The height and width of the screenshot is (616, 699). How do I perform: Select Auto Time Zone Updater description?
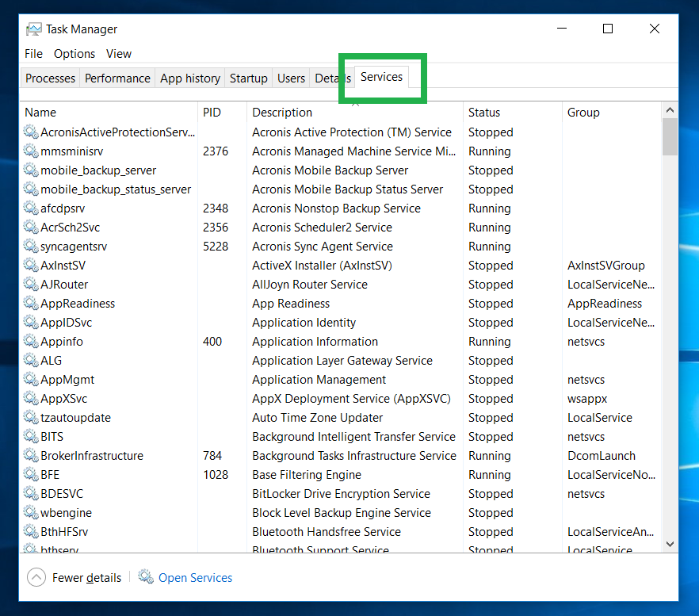[317, 418]
